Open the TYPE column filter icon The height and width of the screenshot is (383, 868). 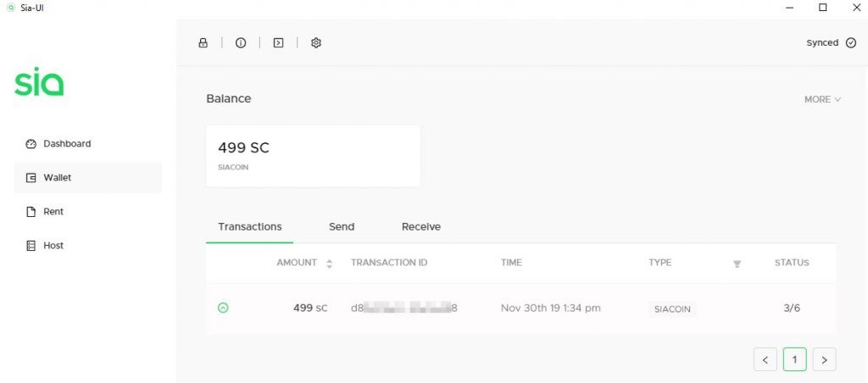coord(737,264)
